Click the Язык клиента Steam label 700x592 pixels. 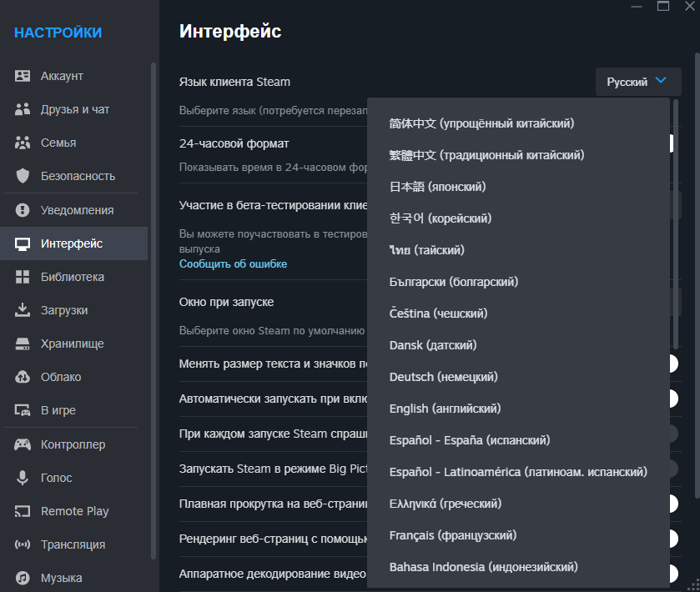(234, 82)
